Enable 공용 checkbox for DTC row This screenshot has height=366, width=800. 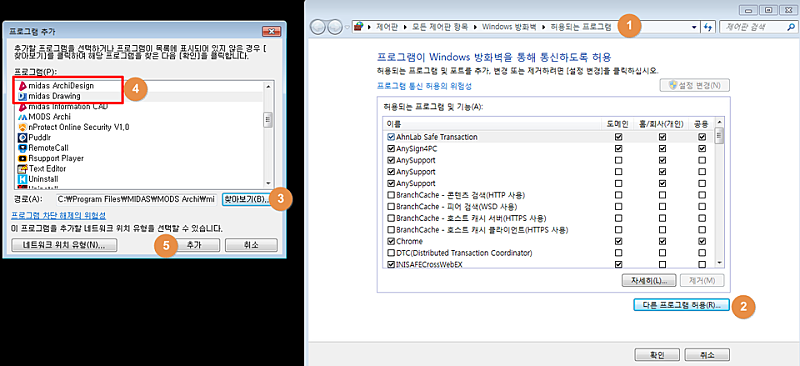(703, 253)
